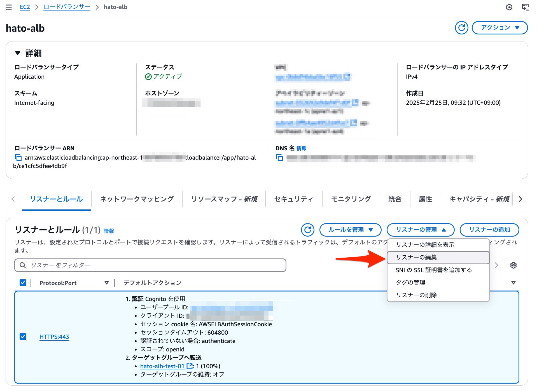Image resolution: width=537 pixels, height=392 pixels.
Task: Click the IPv4 address type value
Action: [412, 77]
